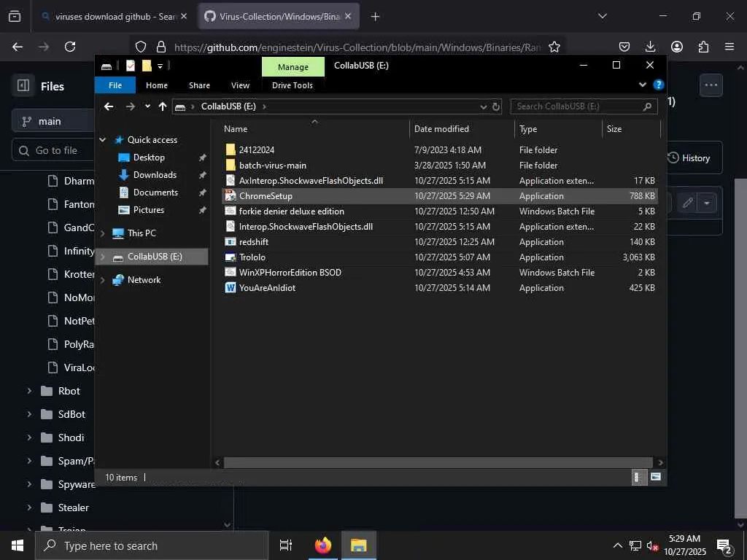Screen dimensions: 747x560
Task: Expand the CollabUSB (E:) tree node
Action: coord(102,257)
